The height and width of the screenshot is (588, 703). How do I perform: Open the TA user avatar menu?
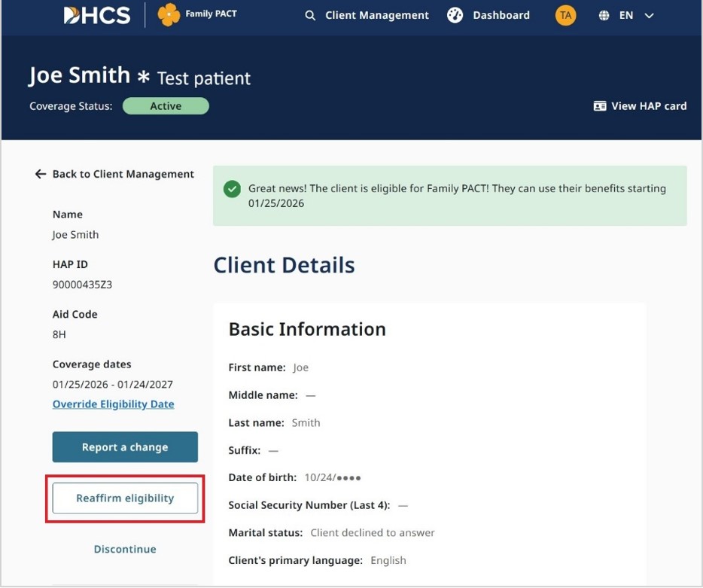(565, 15)
